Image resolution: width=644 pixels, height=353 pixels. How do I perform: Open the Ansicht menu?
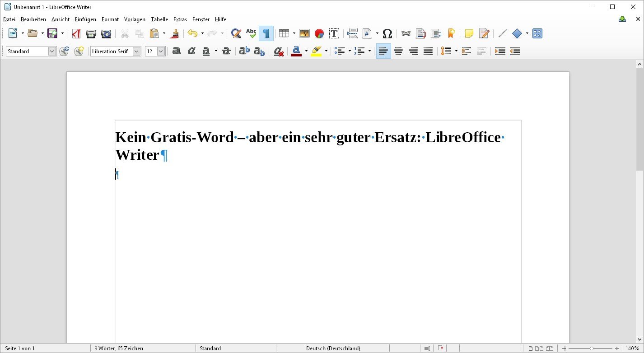coord(61,19)
